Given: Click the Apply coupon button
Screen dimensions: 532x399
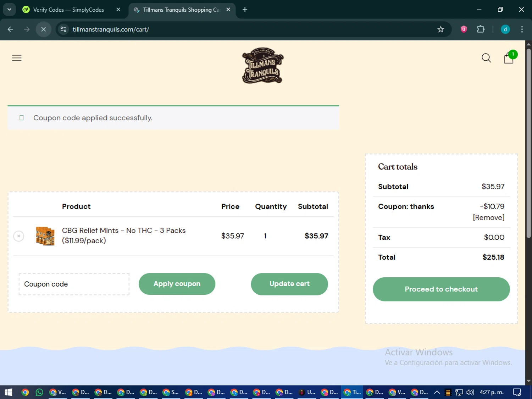Looking at the screenshot, I should click(177, 284).
